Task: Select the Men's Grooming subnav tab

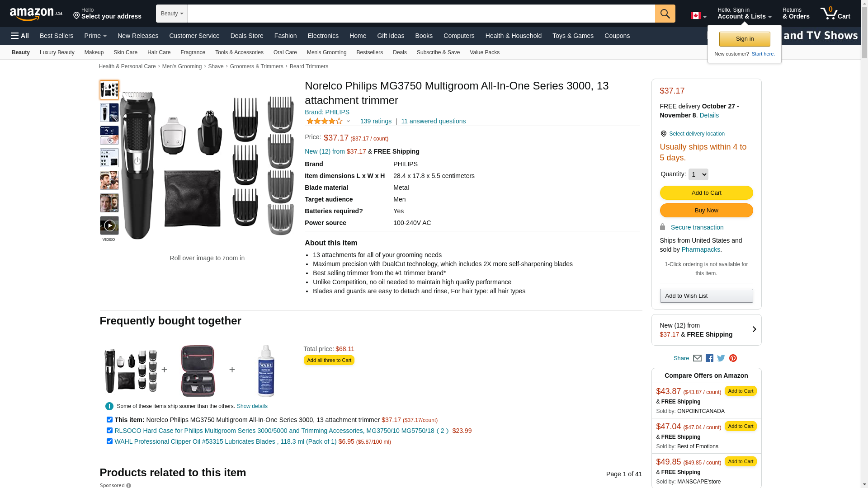Action: coord(326,52)
